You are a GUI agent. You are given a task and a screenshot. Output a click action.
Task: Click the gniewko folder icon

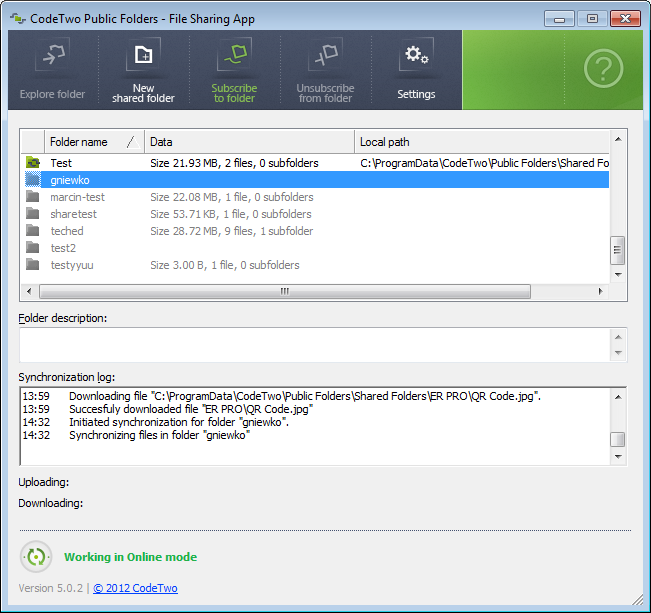click(x=33, y=179)
